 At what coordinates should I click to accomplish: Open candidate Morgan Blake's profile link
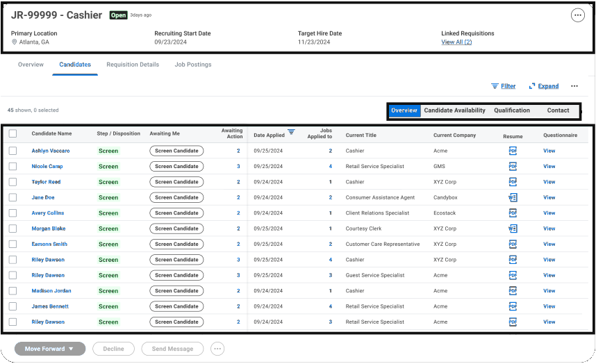[48, 229]
